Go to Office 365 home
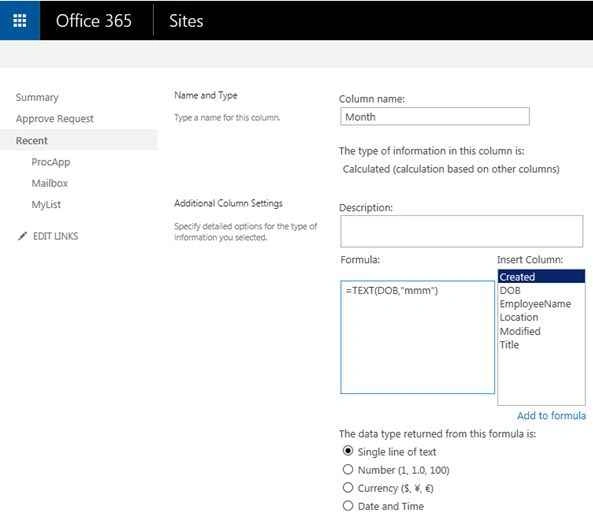The width and height of the screenshot is (593, 517). (94, 21)
